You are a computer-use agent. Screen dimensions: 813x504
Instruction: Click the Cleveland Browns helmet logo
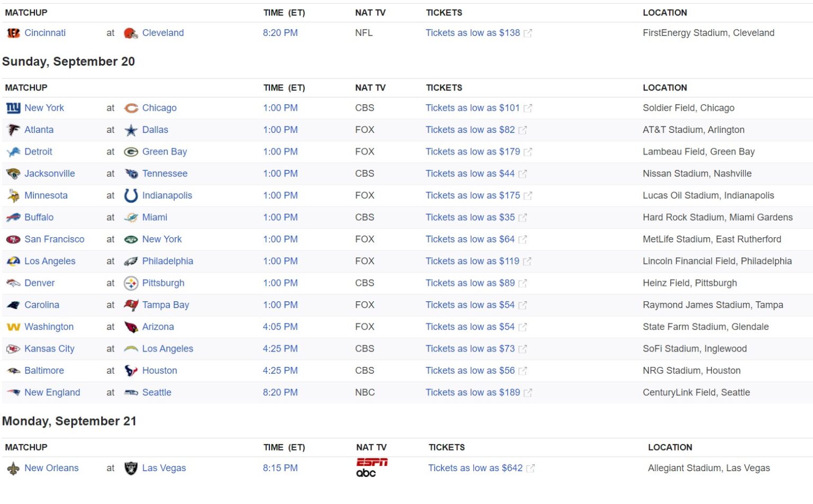pos(130,33)
